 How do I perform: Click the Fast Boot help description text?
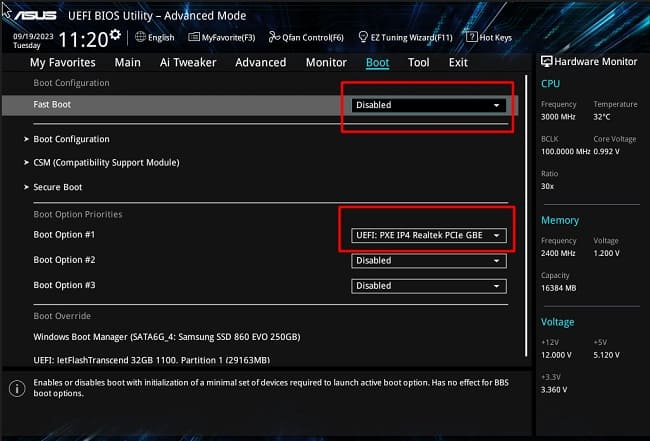(x=271, y=388)
